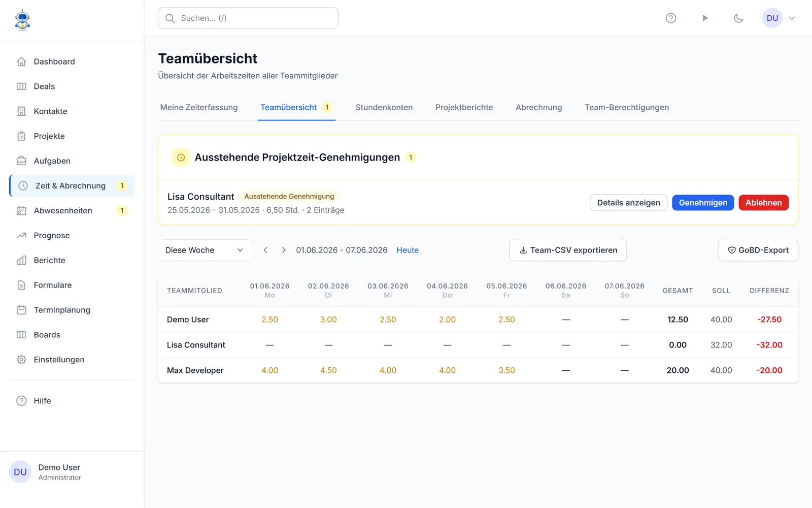Click the yellow clock icon in approvals card

181,157
